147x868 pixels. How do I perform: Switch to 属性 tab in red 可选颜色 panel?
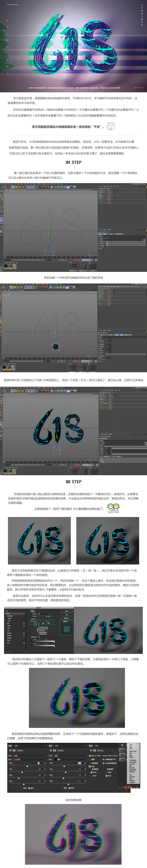click(10, 746)
